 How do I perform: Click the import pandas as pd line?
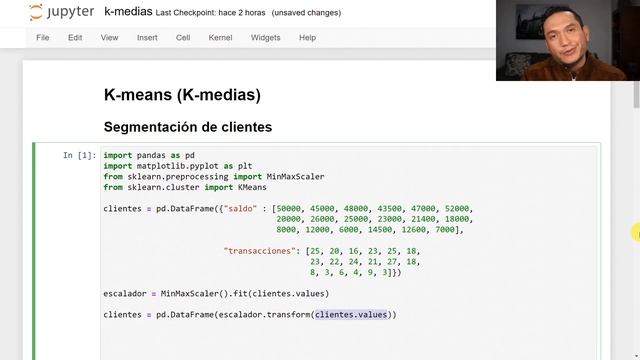tap(149, 155)
